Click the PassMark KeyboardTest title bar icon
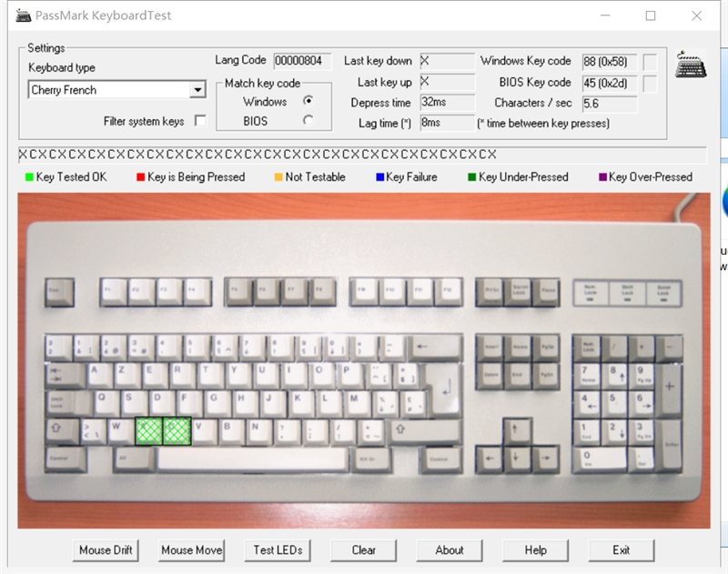This screenshot has width=728, height=574. tap(24, 15)
